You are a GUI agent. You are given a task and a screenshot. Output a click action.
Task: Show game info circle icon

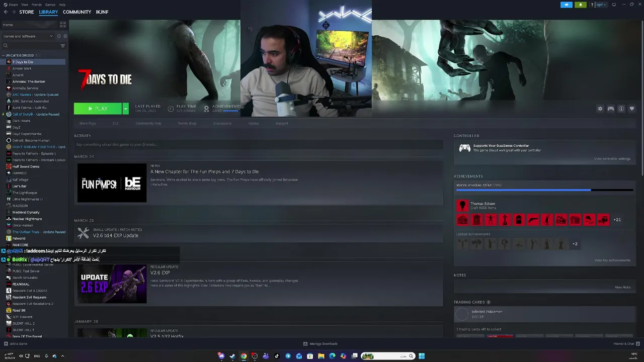tap(621, 109)
